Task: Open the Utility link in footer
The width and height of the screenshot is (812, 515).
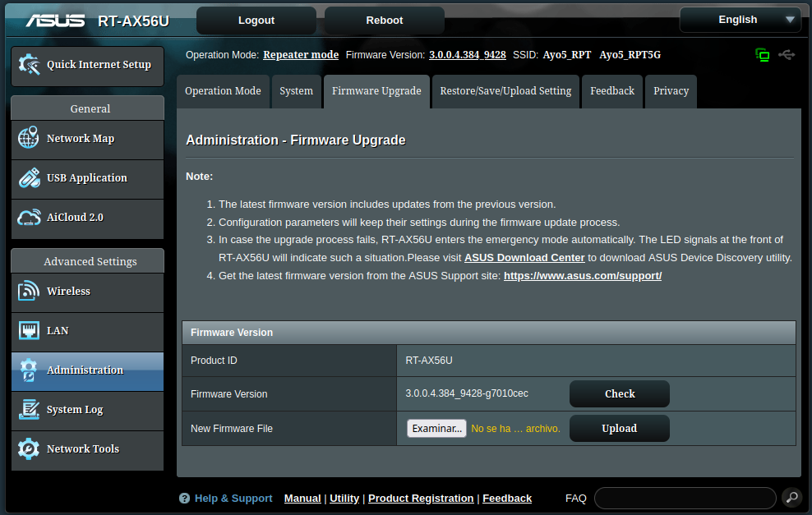Action: [344, 499]
